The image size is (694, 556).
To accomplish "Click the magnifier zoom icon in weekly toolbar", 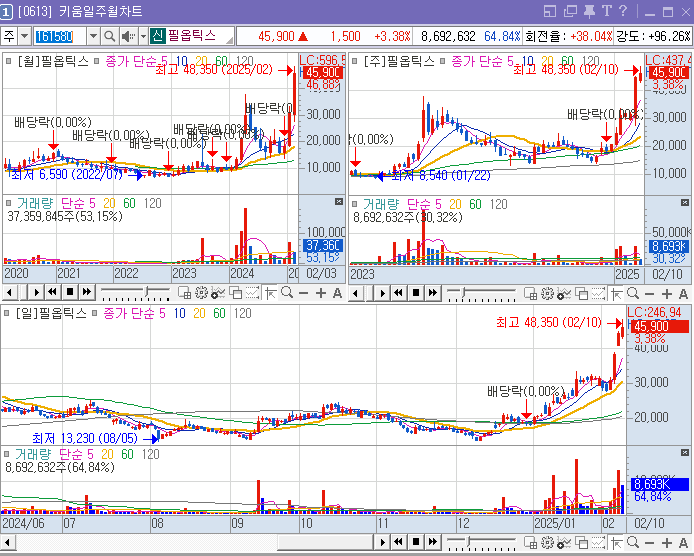I will click(x=633, y=293).
